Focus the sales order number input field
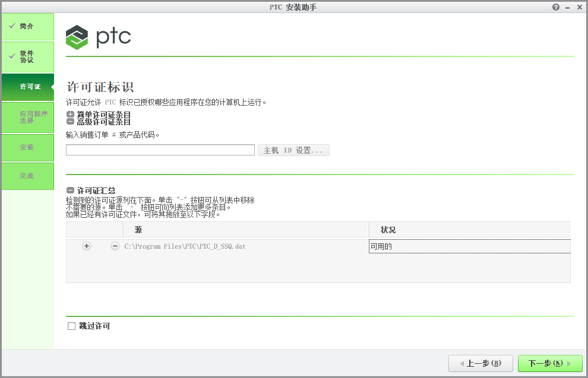 (160, 150)
